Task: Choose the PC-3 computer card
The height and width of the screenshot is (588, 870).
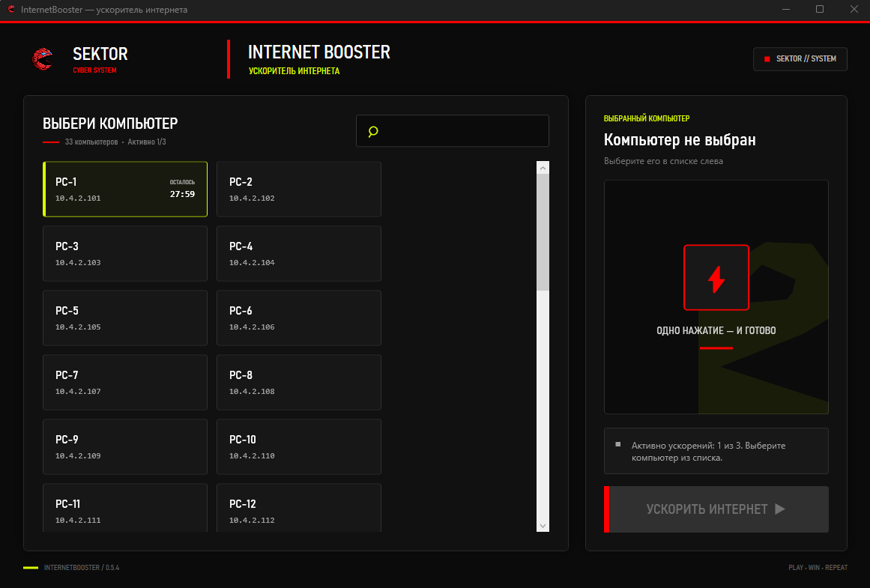Action: [125, 253]
